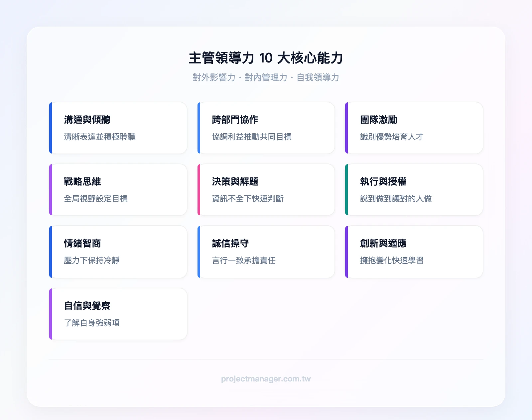Select the 跨部門協作 card
The image size is (532, 420).
(266, 128)
